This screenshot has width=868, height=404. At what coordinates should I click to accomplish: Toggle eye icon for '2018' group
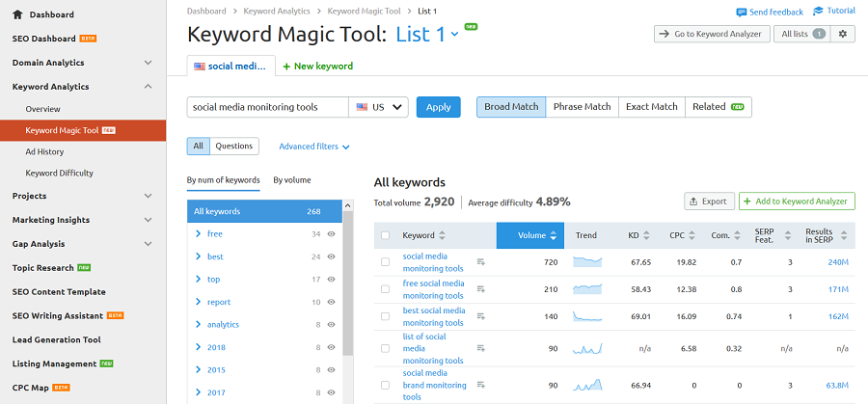(x=331, y=347)
